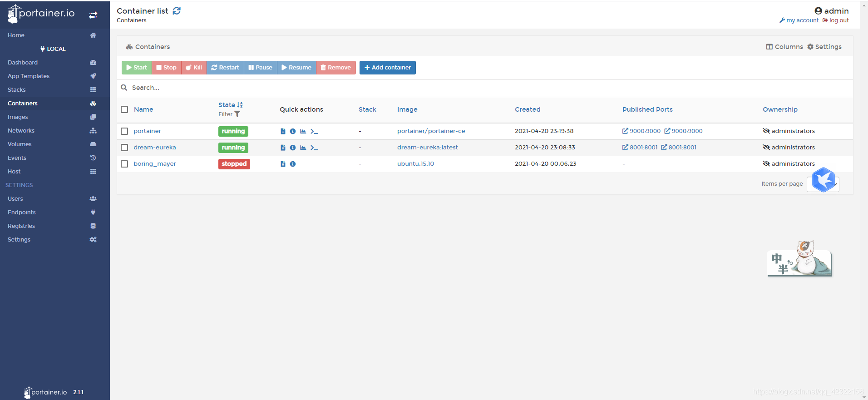Viewport: 868px width, 400px height.
Task: Open the dream-eureka container name link
Action: click(x=155, y=148)
